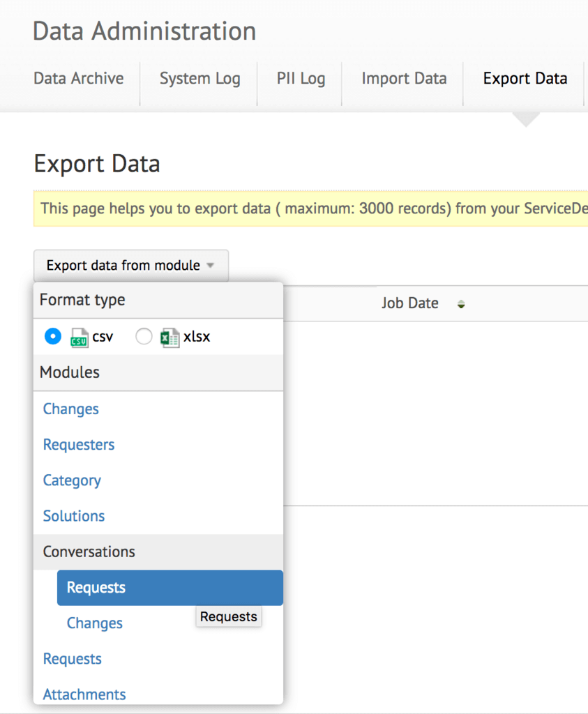Image resolution: width=588 pixels, height=714 pixels.
Task: Click the Job Date column header
Action: [410, 303]
